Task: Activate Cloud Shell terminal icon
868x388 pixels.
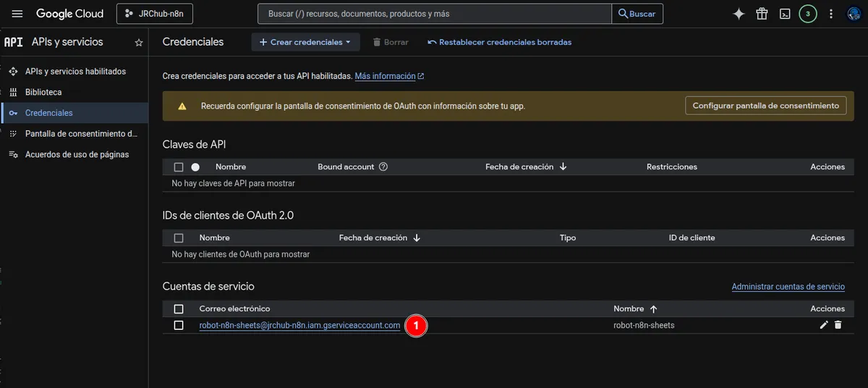Action: tap(785, 14)
